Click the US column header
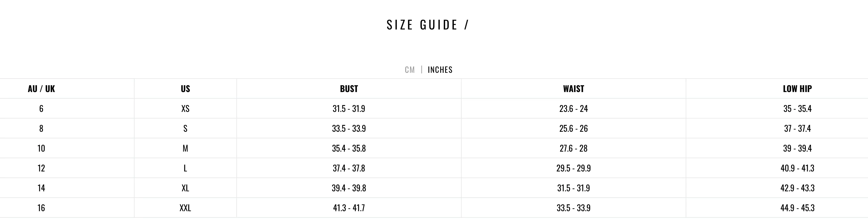This screenshot has width=868, height=222. 185,89
